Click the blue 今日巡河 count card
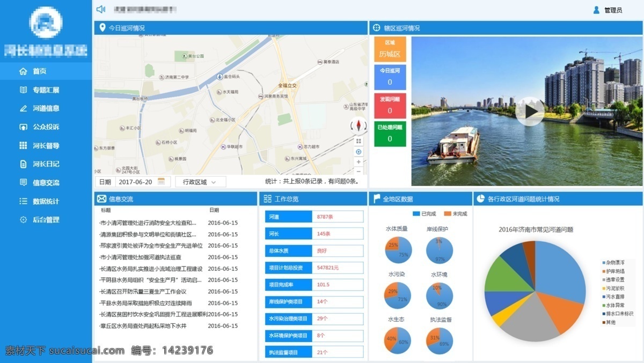 (x=390, y=77)
